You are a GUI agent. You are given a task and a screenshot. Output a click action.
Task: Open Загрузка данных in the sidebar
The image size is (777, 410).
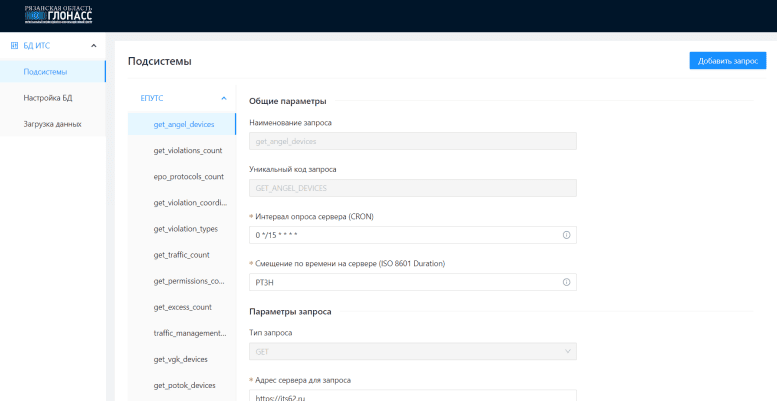click(x=52, y=124)
